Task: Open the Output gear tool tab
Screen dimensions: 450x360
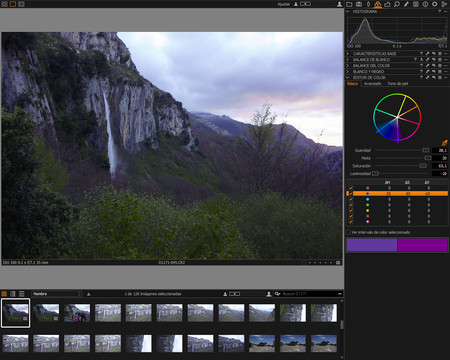Action: tap(435, 4)
